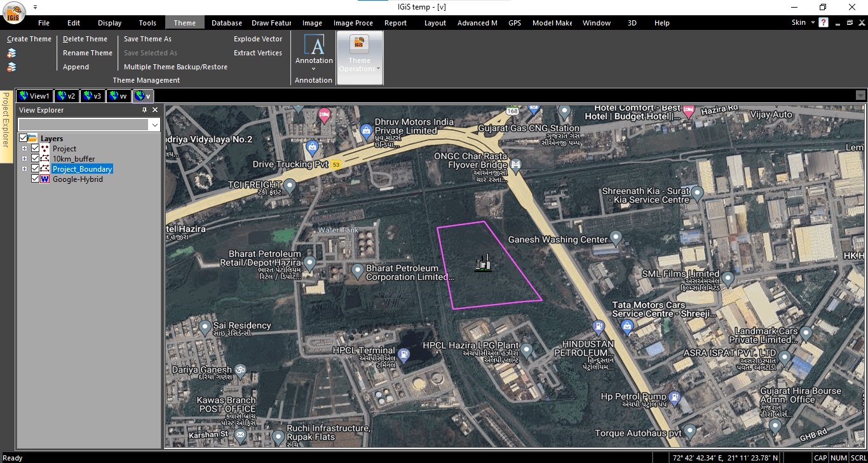The image size is (868, 463).
Task: Switch to the v2 view tab
Action: [66, 96]
